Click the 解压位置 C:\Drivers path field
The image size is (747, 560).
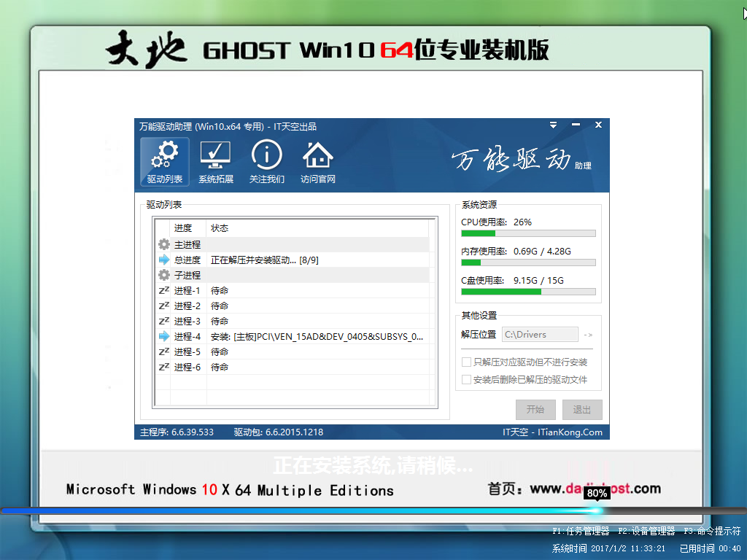click(x=539, y=335)
